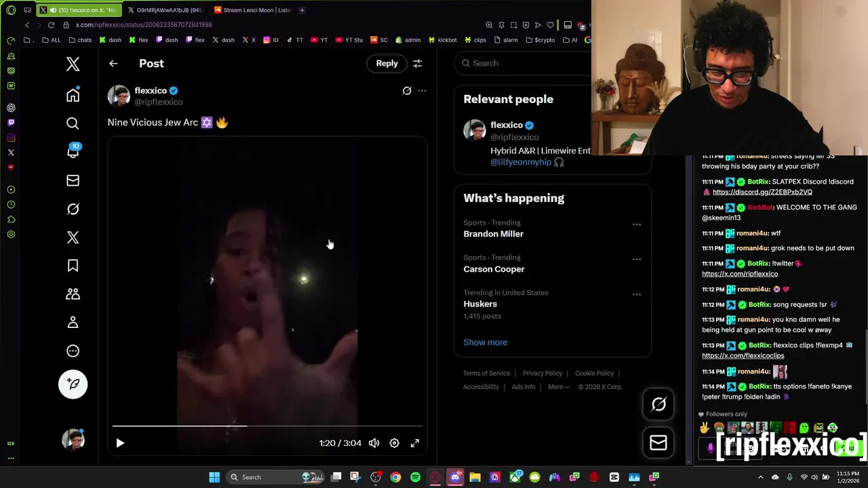The width and height of the screenshot is (868, 488).
Task: Mute the video using the speaker icon
Action: pyautogui.click(x=374, y=443)
